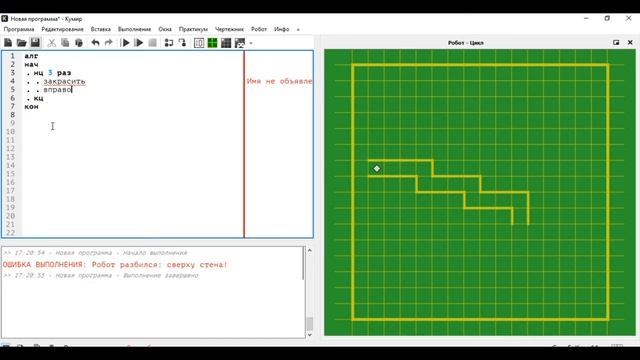Viewport: 640px width, 360px height.
Task: Click the "кц" keyword on line 6
Action: [x=38, y=98]
